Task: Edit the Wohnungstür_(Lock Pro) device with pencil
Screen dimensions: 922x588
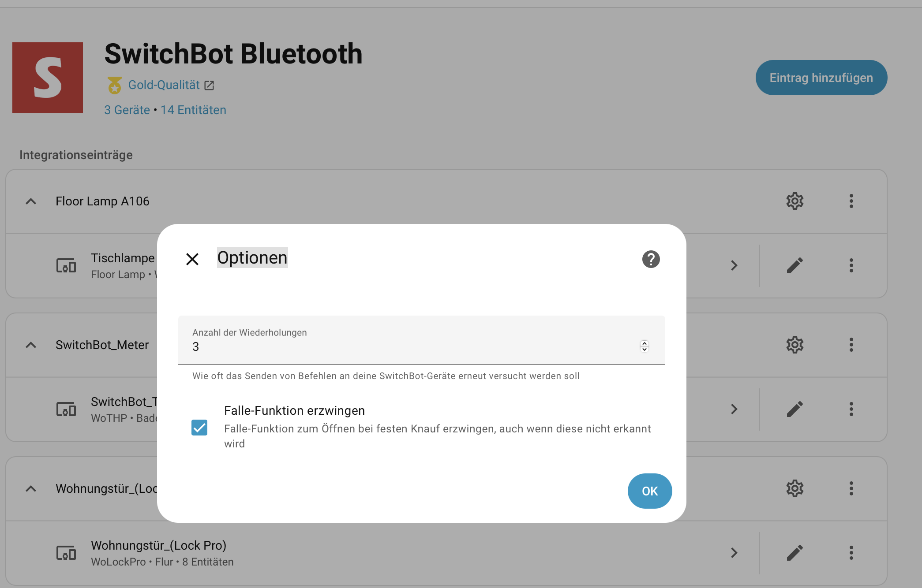Action: click(x=795, y=553)
